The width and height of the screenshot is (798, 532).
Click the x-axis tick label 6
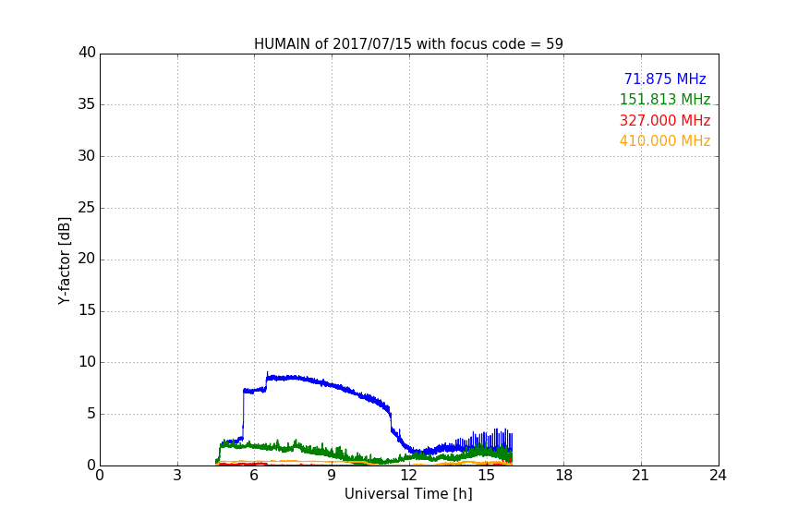click(x=254, y=476)
